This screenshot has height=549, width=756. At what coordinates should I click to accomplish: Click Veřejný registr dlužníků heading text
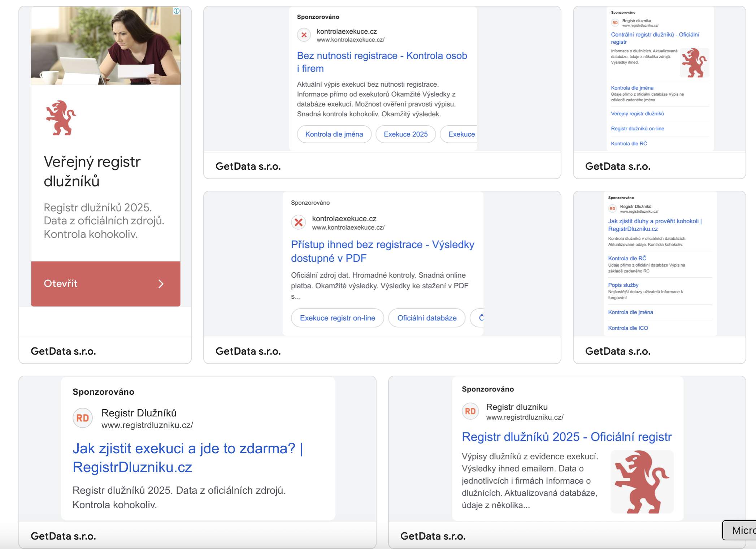(x=92, y=171)
